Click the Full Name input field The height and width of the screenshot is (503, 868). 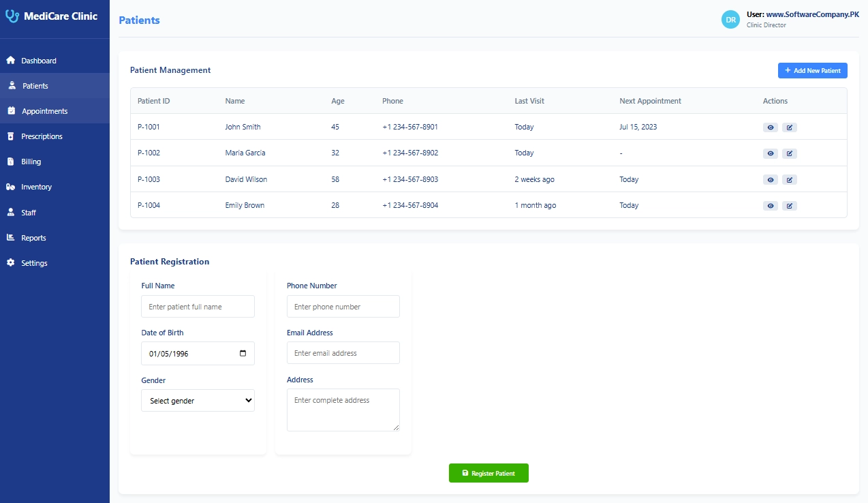click(198, 306)
